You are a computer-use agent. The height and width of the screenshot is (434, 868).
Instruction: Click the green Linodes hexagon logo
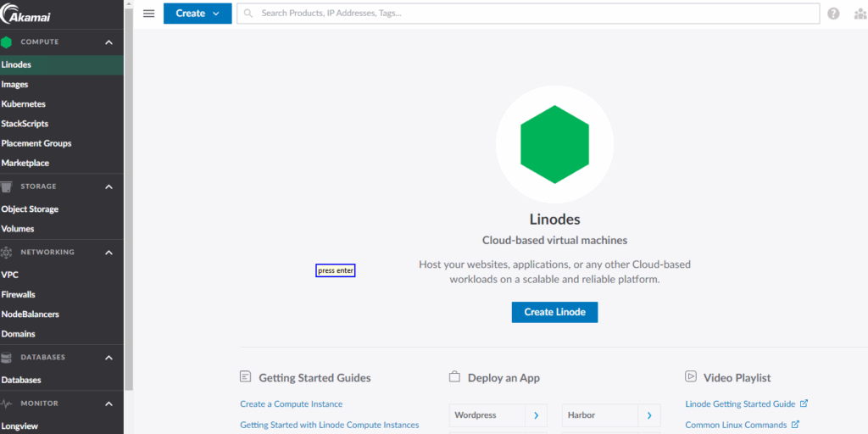point(554,144)
